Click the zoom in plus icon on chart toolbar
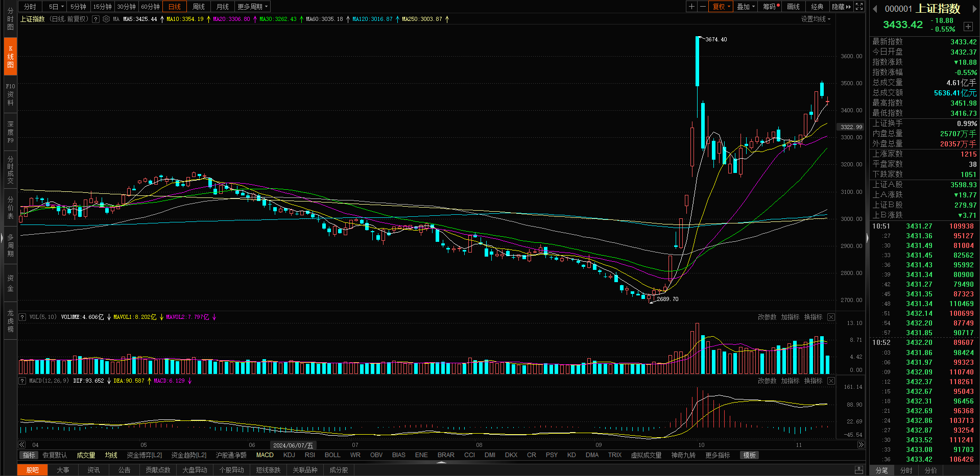This screenshot has width=980, height=476. click(691, 7)
